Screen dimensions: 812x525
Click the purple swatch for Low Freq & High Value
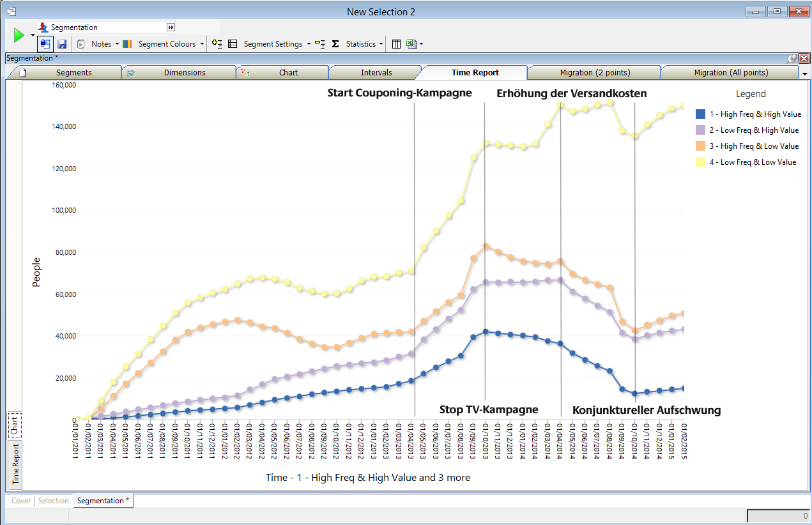pyautogui.click(x=700, y=130)
